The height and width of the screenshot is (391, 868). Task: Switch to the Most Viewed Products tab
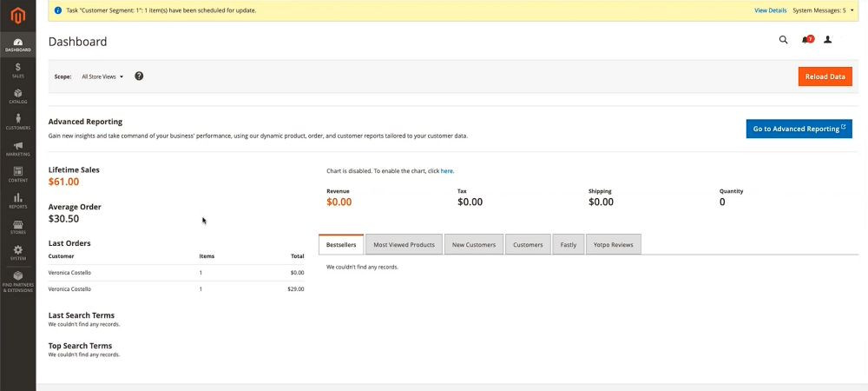click(x=404, y=245)
